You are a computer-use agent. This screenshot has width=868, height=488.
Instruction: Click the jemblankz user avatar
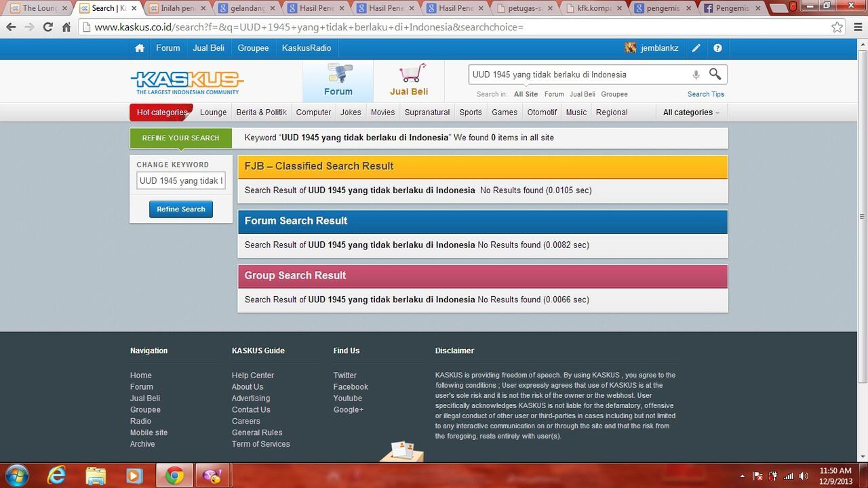[x=631, y=48]
